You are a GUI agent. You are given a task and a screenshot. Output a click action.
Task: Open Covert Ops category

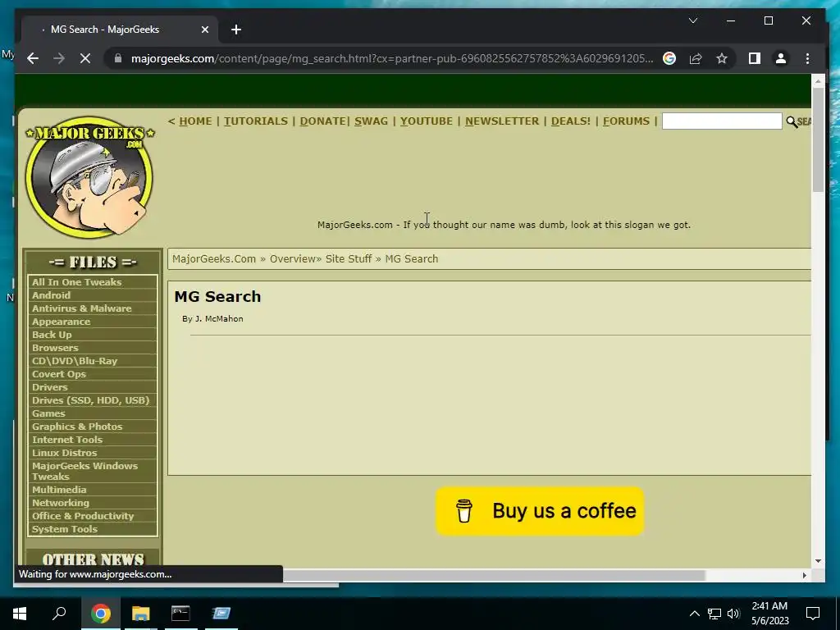(59, 374)
